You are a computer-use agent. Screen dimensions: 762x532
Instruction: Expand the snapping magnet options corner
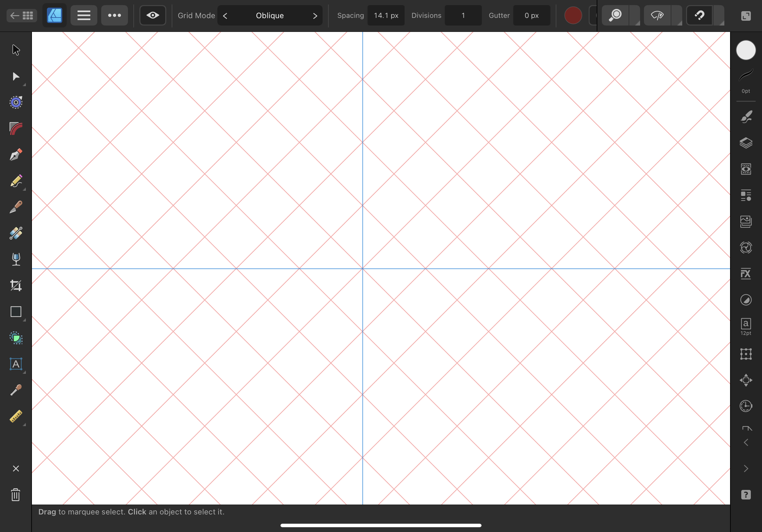point(719,15)
